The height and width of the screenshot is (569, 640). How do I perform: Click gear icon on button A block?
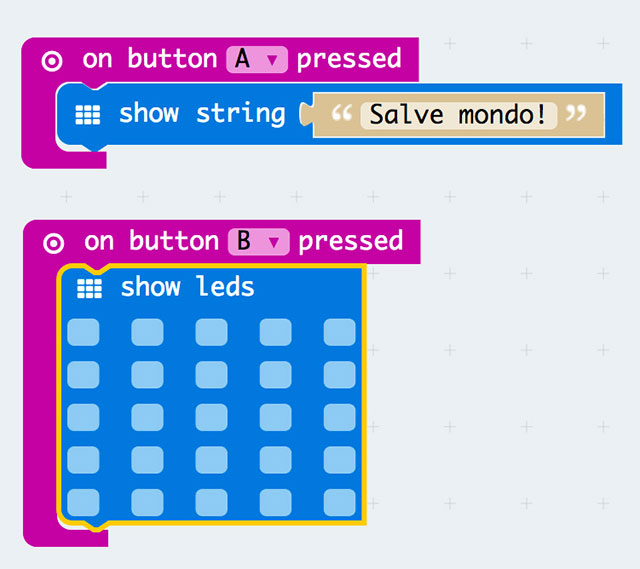pyautogui.click(x=53, y=60)
